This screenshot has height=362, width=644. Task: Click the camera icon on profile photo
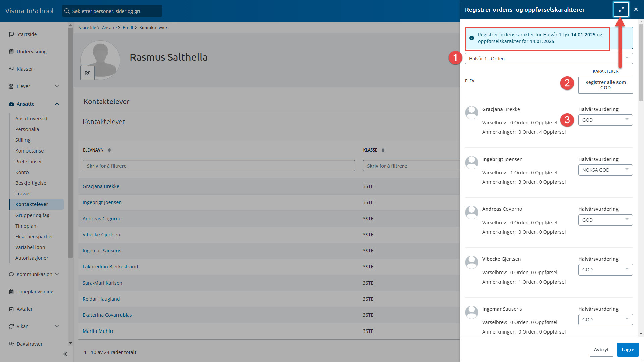click(x=88, y=73)
